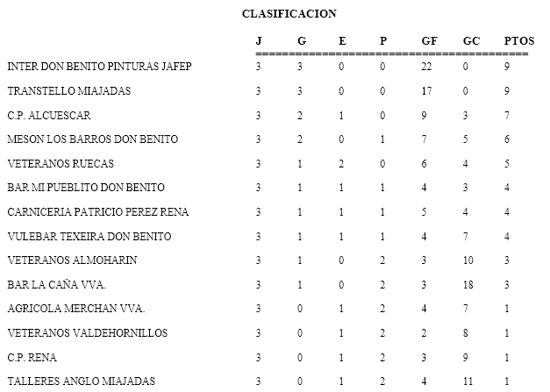
Task: Click the 18 goals-against value
Action: (471, 284)
